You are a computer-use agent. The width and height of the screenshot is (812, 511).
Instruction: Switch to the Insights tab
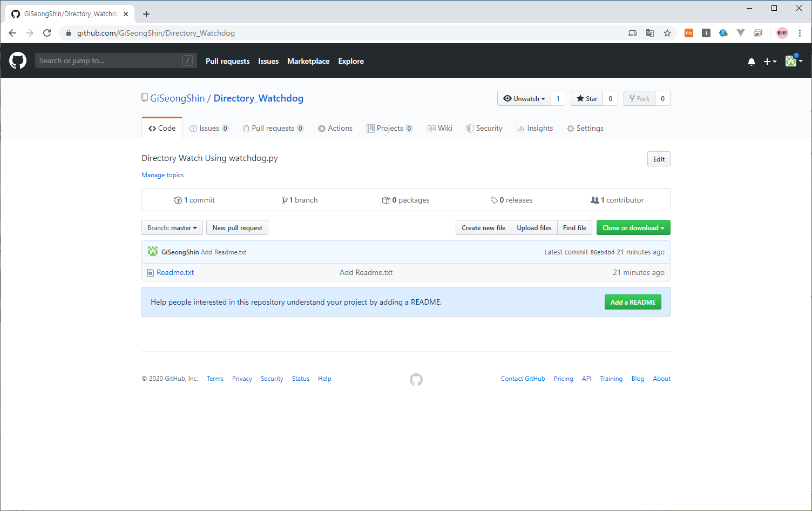(535, 128)
